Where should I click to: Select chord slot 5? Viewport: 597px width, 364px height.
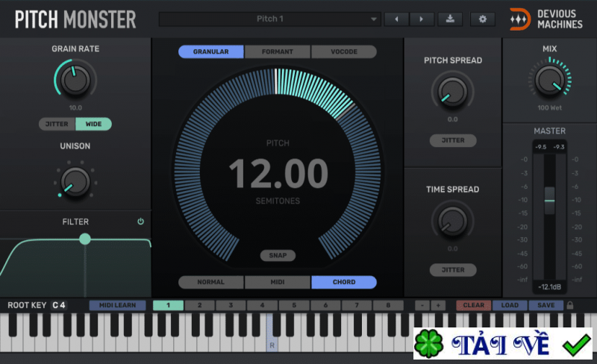click(x=294, y=305)
